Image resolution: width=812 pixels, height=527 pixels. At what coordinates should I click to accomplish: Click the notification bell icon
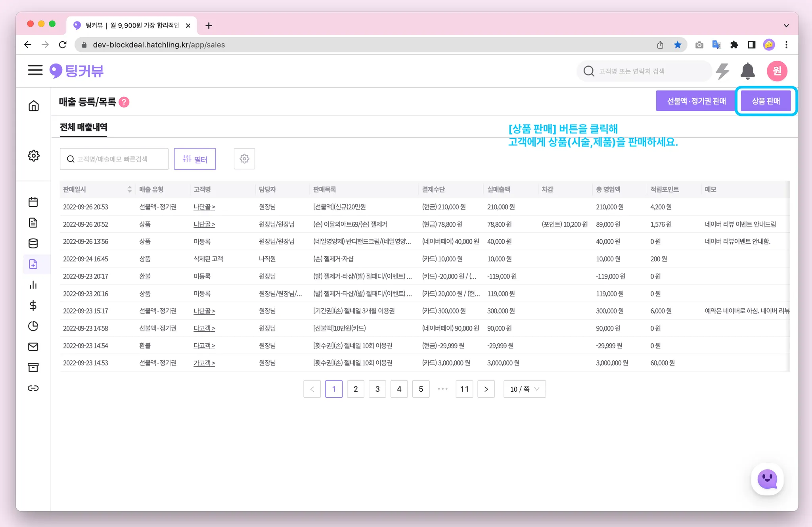click(x=747, y=71)
